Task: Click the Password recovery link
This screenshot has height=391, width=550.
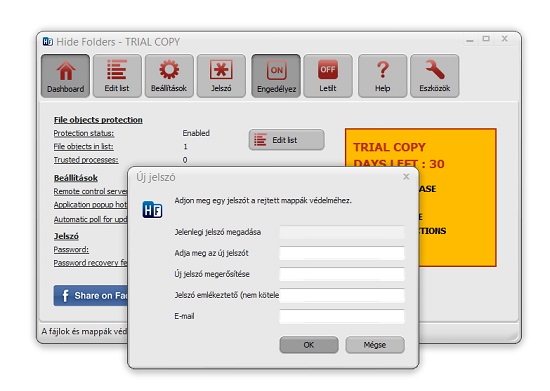Action: coord(90,263)
